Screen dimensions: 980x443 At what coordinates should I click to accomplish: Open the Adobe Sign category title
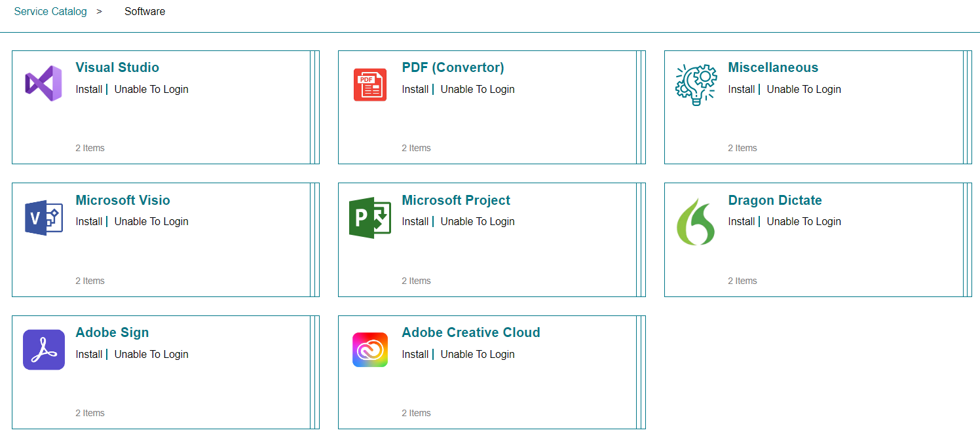pos(112,332)
